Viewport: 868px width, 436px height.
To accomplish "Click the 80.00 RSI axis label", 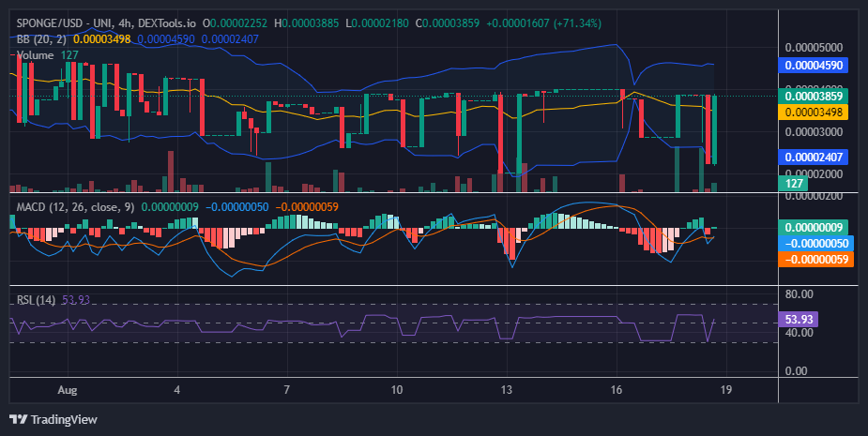I will [799, 294].
